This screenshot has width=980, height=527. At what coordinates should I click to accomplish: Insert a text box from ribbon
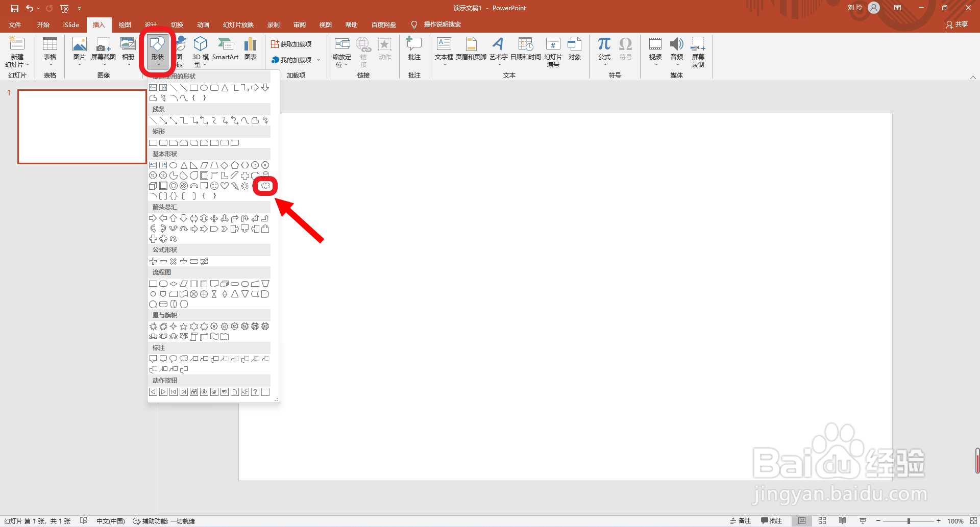[x=444, y=50]
